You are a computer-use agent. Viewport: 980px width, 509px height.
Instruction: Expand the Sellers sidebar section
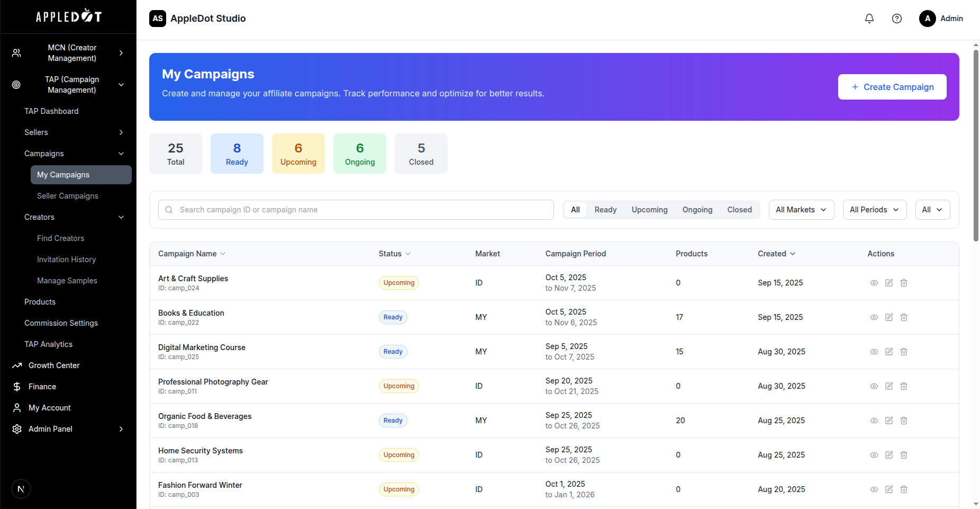[x=121, y=132]
